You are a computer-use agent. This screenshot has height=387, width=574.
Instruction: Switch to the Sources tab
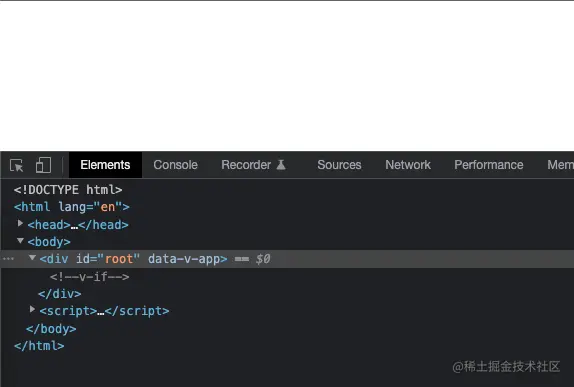pos(339,165)
